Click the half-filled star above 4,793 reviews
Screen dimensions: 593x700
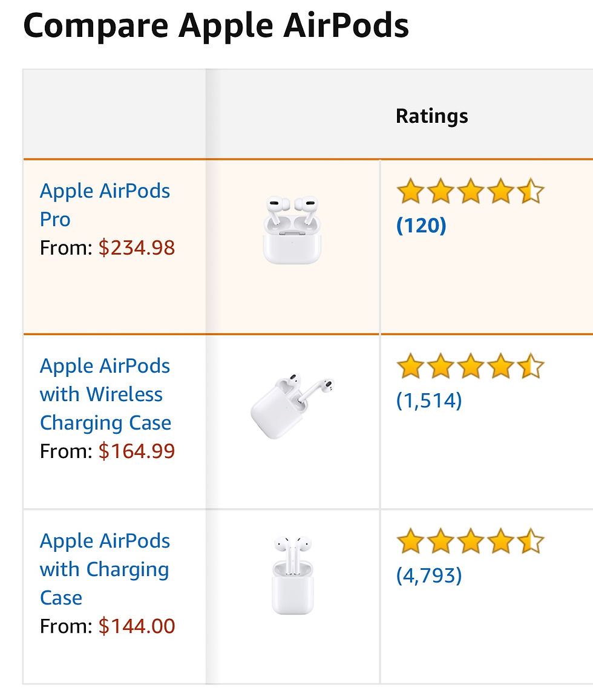(x=531, y=541)
